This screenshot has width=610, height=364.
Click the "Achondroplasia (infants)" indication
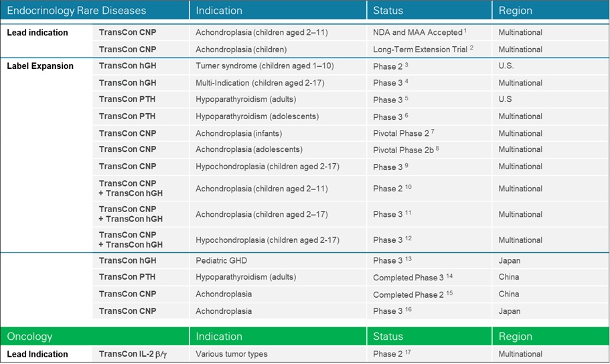238,133
